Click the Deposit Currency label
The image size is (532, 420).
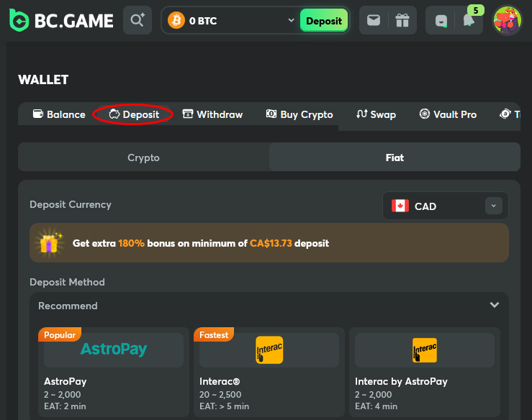tap(71, 204)
